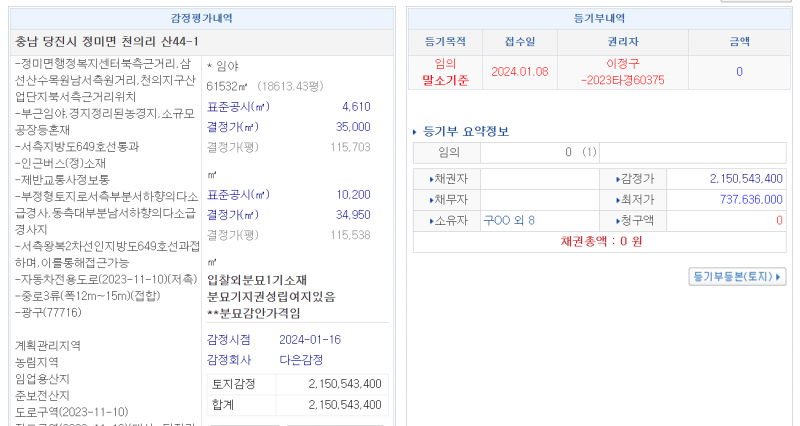Click the appraisal firm 다온감정
This screenshot has height=426, width=800.
coord(302,360)
